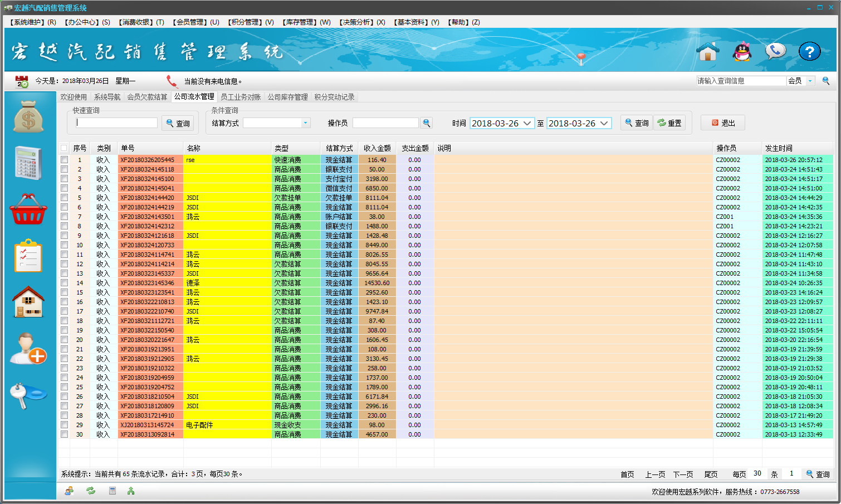This screenshot has height=504, width=841.
Task: Click the add member user icon
Action: point(28,349)
